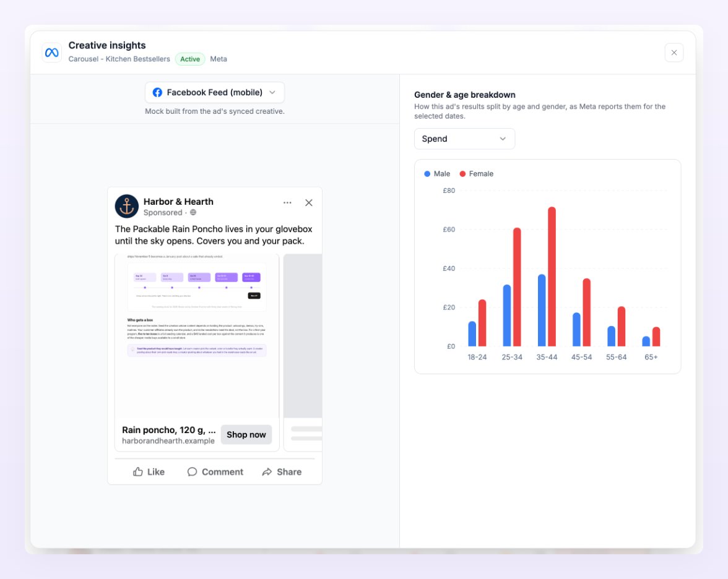Screen dimensions: 728x579
Task: Click the Carousel - Kitchen Bestsellers ad name
Action: pos(119,59)
